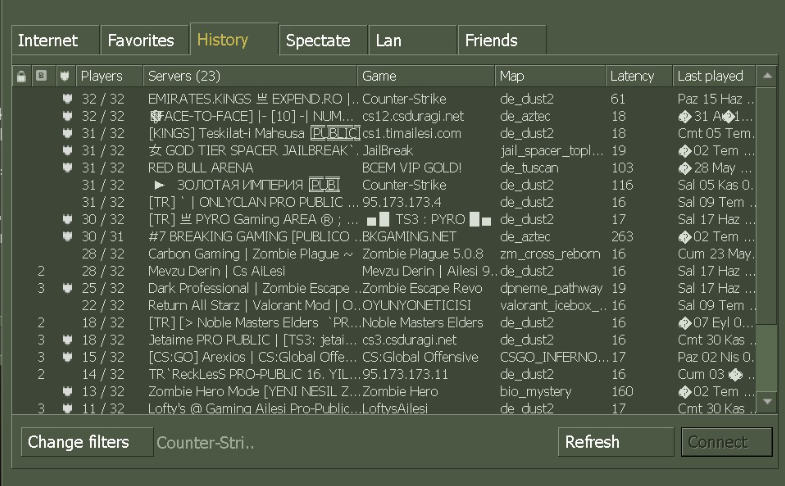
Task: Sort by Map column header
Action: click(550, 76)
